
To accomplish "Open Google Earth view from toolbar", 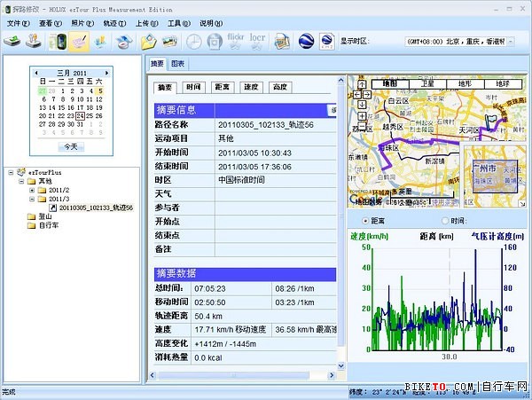I will 306,41.
